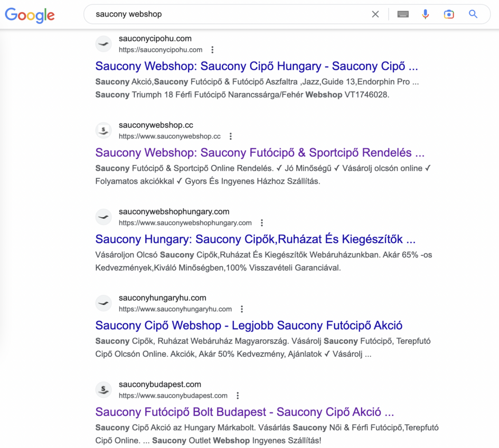499x448 pixels.
Task: Click the sauconywebshop.cc favicon
Action: (x=103, y=130)
